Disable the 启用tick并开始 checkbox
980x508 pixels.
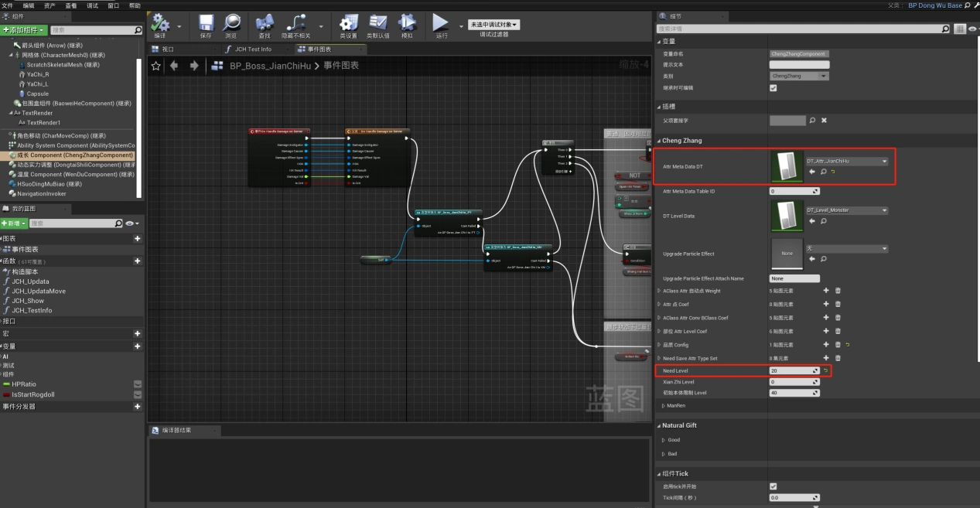pyautogui.click(x=773, y=486)
